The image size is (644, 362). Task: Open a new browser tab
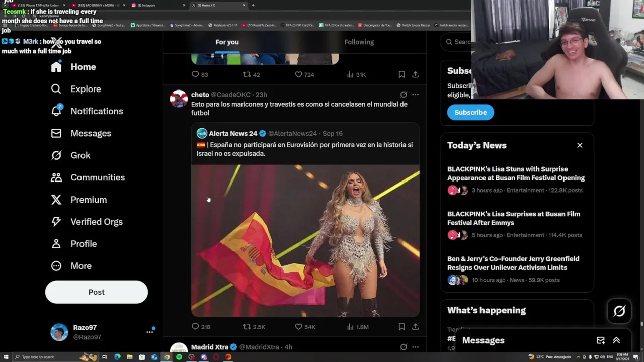point(253,5)
